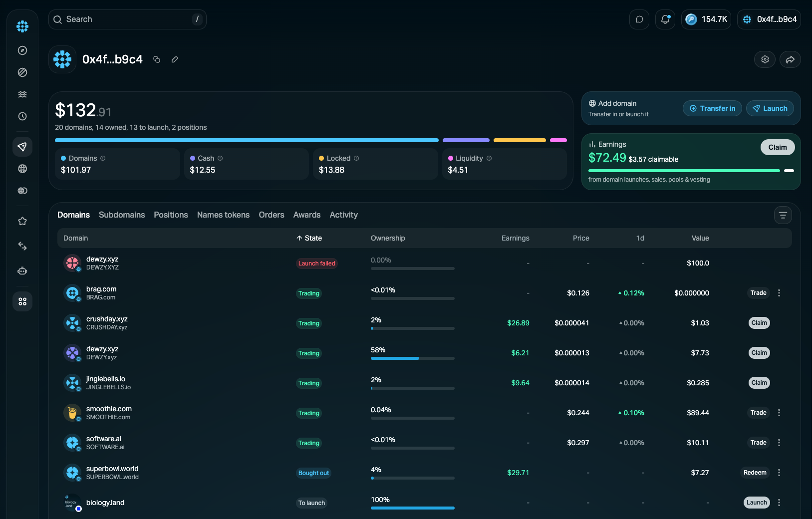Click Trade on the brag.com row
This screenshot has width=812, height=519.
tap(759, 293)
